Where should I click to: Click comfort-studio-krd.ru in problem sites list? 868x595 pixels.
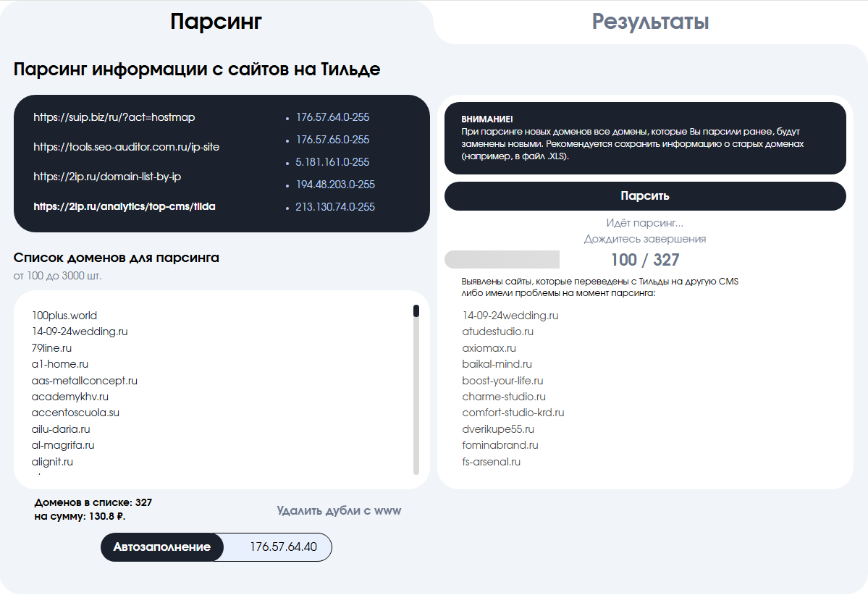tap(513, 413)
